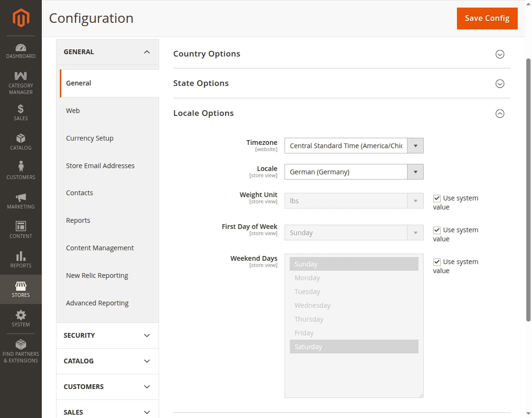Viewport: 532px width, 418px height.
Task: Uncheck Use system value for First Day of Week
Action: pos(437,230)
